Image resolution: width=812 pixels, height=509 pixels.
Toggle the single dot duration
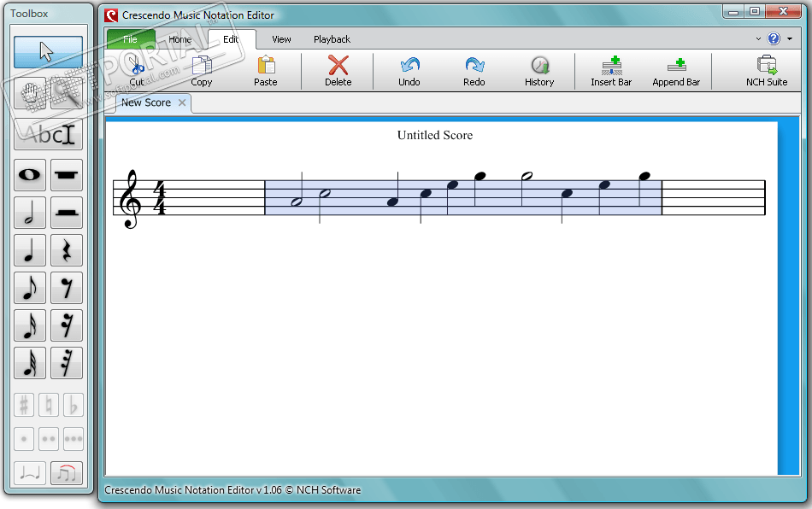click(x=24, y=439)
